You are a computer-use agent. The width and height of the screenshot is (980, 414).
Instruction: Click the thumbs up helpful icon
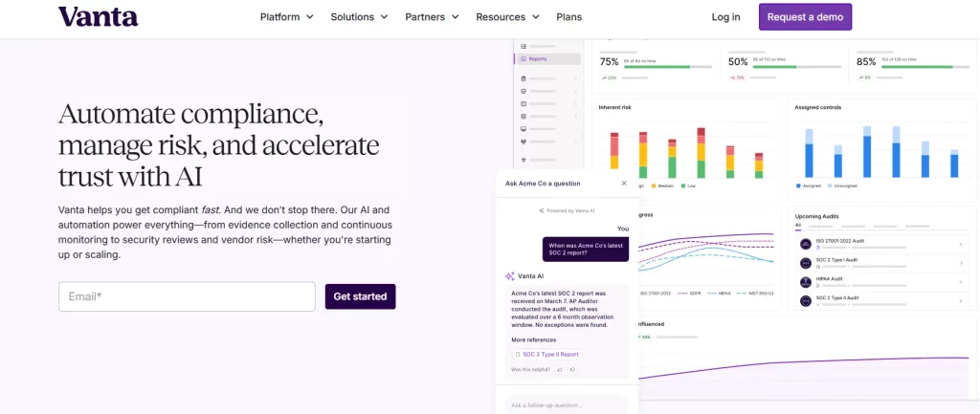coord(560,368)
